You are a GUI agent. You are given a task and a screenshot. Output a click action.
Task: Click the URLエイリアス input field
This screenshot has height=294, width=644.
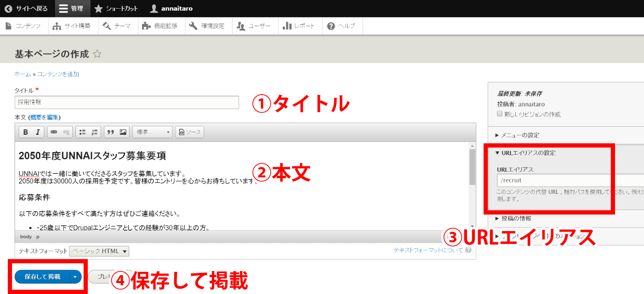(570, 181)
